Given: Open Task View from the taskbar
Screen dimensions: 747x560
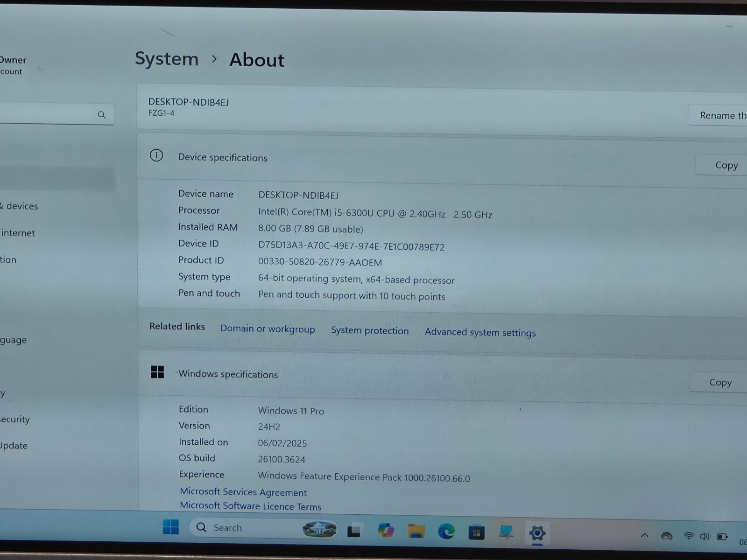Looking at the screenshot, I should pyautogui.click(x=354, y=531).
